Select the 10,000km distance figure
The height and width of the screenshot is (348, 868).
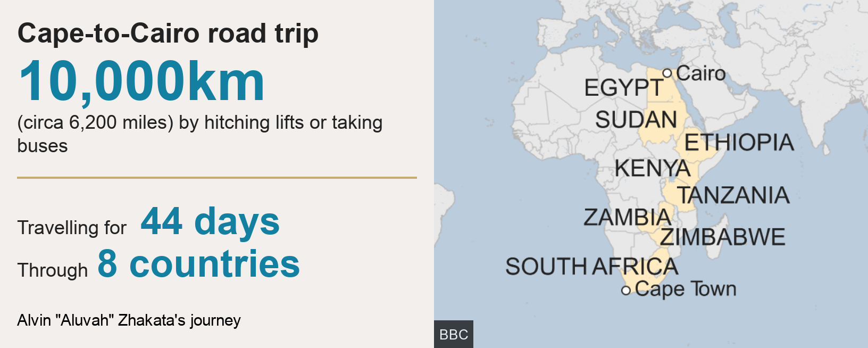141,81
